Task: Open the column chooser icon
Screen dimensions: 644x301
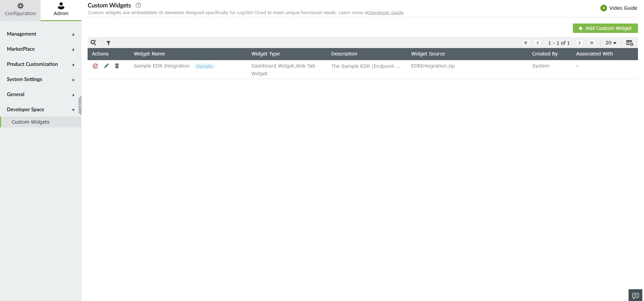Action: (630, 43)
